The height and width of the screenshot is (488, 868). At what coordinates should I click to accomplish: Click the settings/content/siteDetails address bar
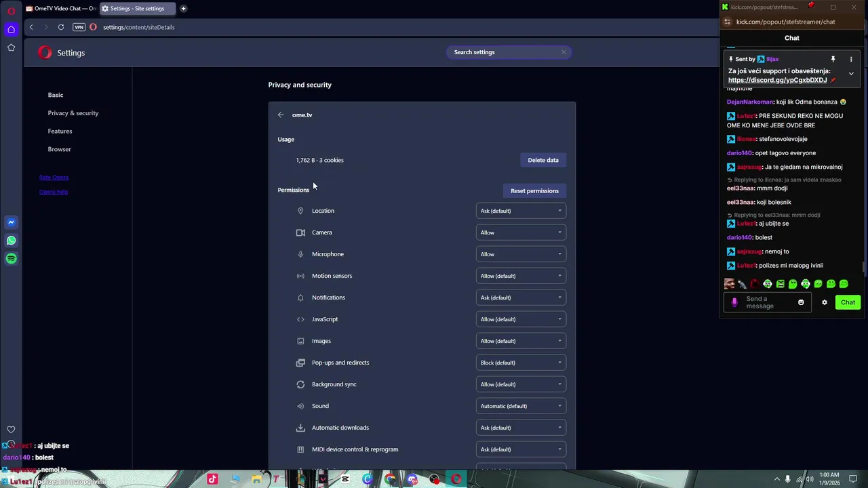pos(139,27)
